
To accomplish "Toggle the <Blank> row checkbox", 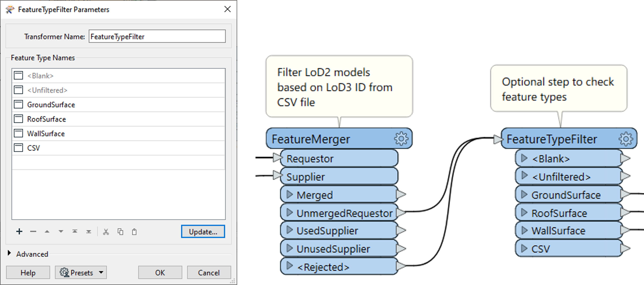I will [18, 75].
